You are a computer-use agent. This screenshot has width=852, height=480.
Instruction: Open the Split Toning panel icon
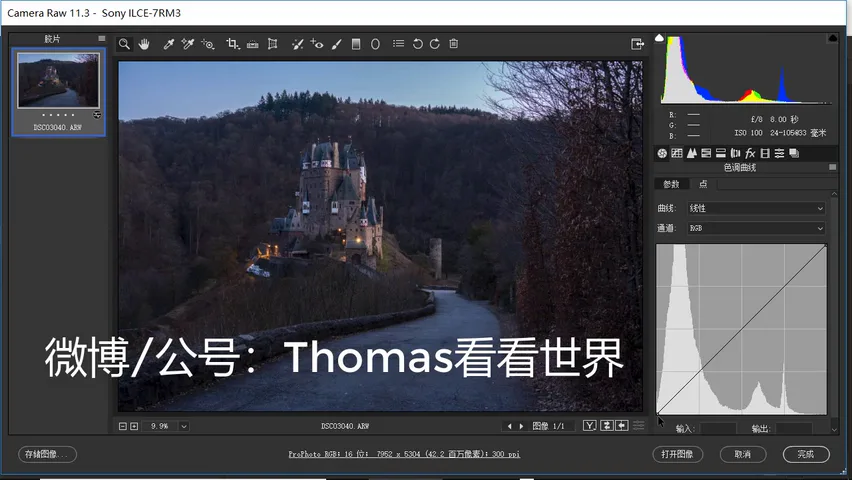721,153
